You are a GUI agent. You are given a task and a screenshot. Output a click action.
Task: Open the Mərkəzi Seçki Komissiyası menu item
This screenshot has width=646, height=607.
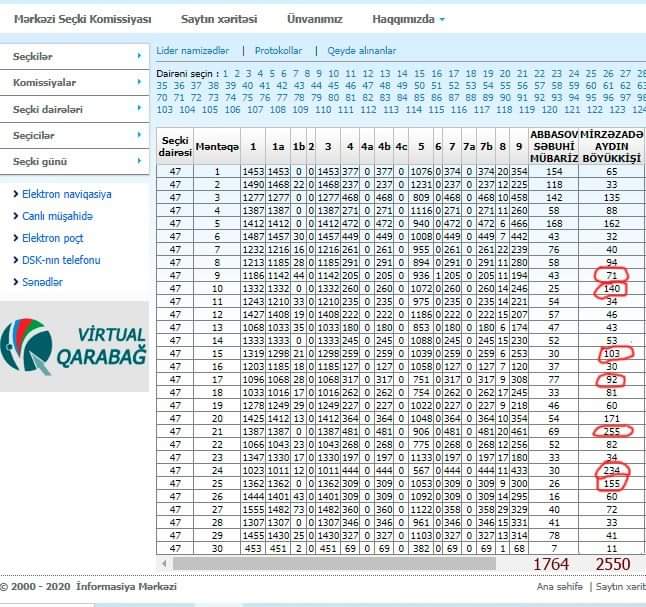coord(83,19)
